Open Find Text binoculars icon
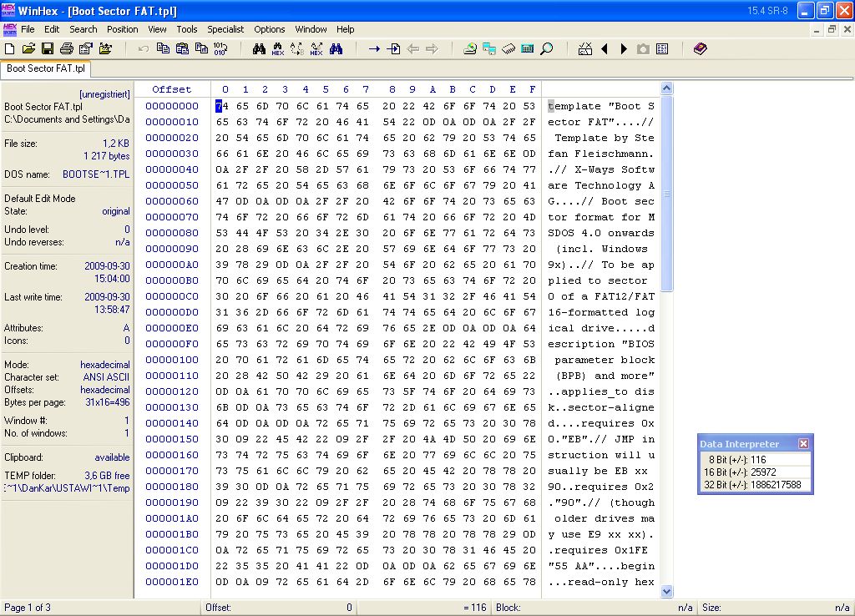 coord(259,49)
